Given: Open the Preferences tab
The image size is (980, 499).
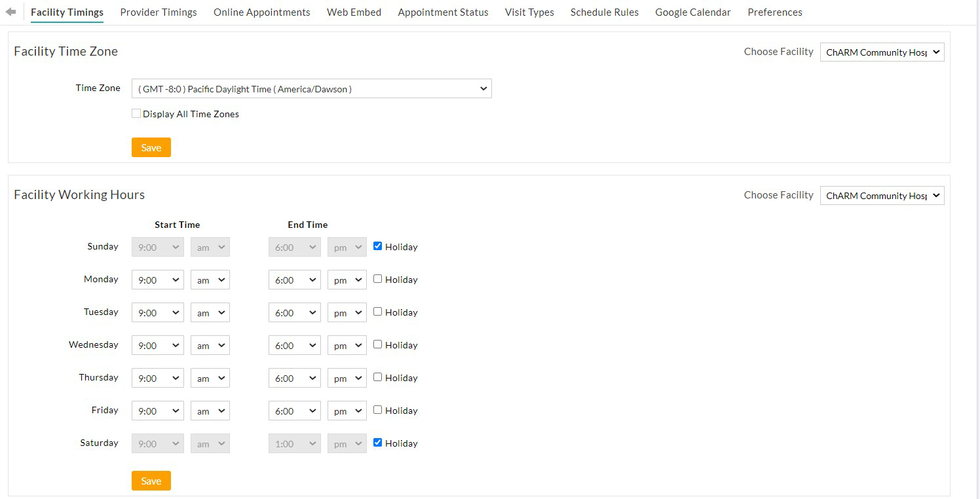Looking at the screenshot, I should [x=774, y=12].
